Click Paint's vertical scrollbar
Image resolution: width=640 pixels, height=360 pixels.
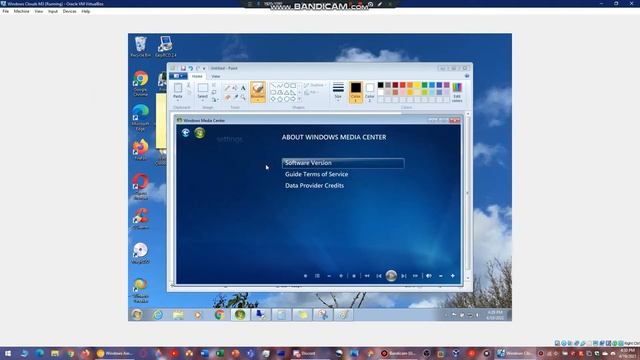point(468,196)
